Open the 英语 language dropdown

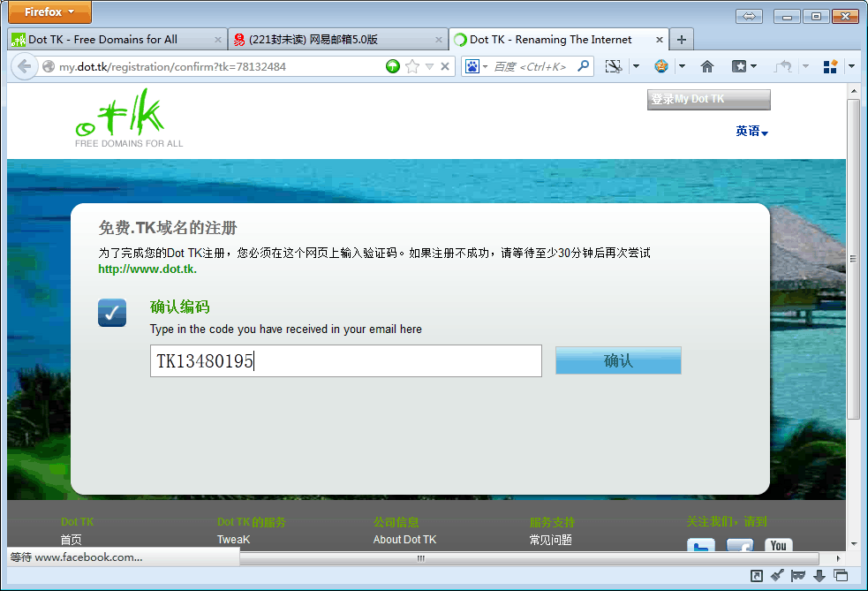coord(752,132)
